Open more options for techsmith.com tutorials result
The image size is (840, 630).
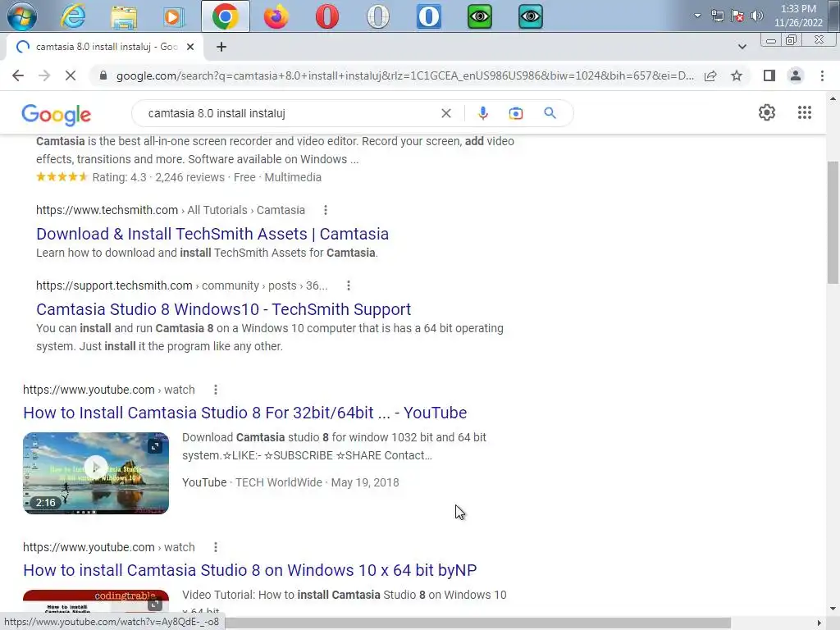coord(325,210)
